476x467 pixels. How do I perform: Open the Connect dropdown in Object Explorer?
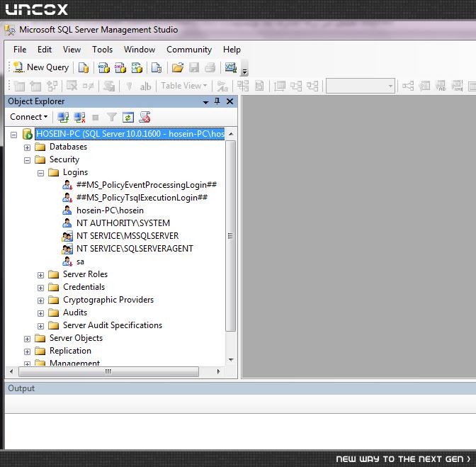pyautogui.click(x=29, y=117)
